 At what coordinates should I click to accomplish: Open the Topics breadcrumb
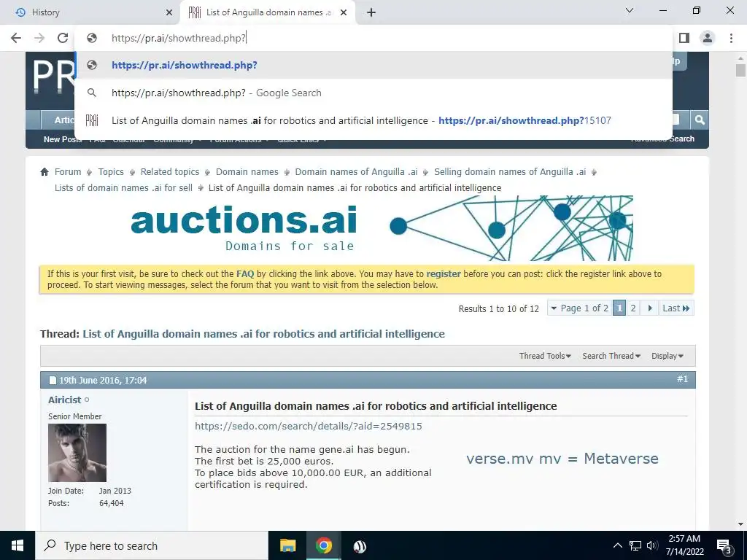pos(111,172)
